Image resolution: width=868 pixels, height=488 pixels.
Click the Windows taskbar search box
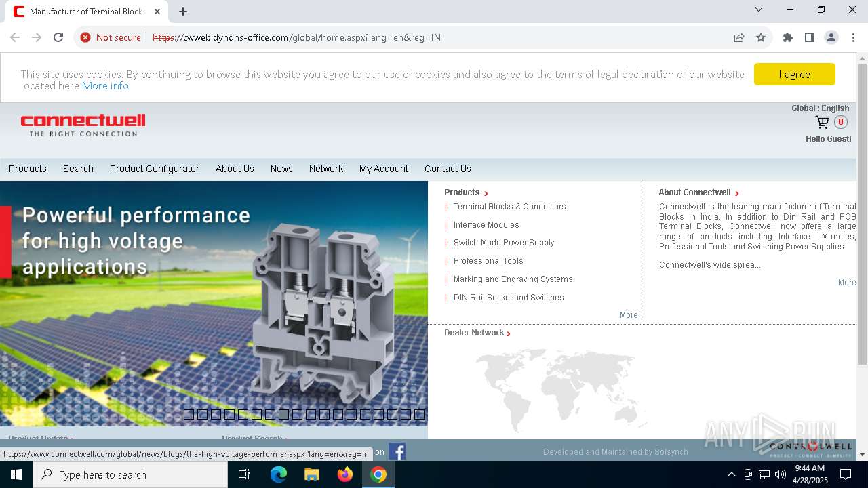click(x=130, y=474)
